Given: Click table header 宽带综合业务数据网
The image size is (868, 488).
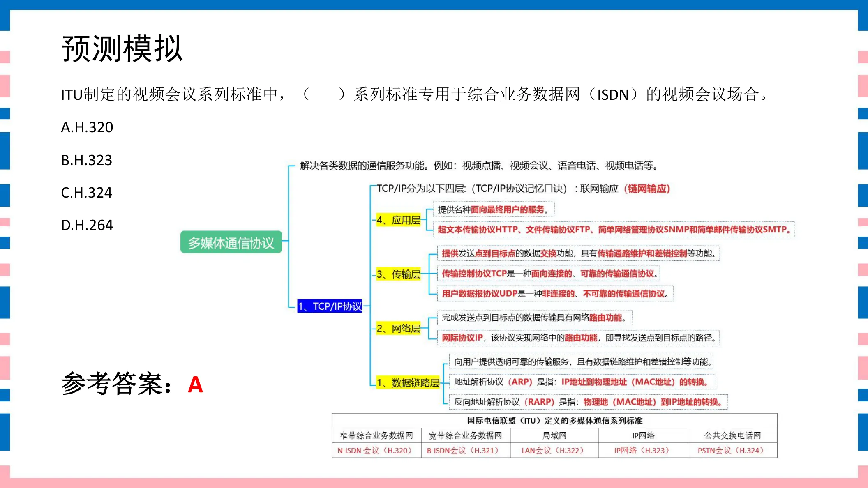Looking at the screenshot, I should [x=466, y=435].
